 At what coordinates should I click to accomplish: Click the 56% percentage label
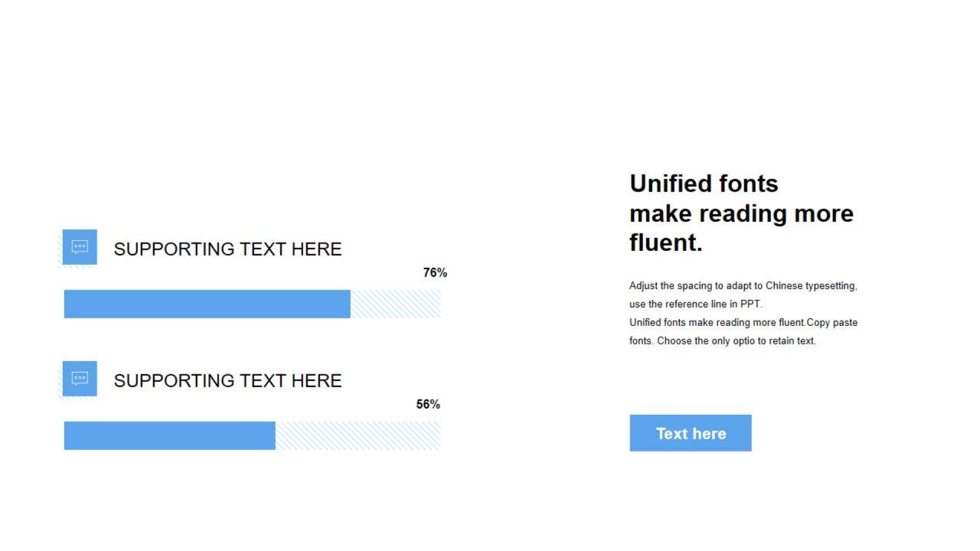point(428,405)
